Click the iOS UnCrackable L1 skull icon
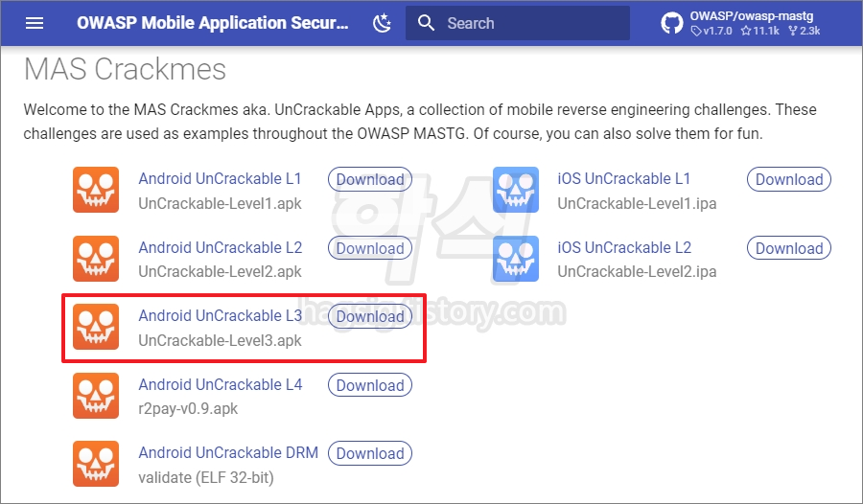 click(515, 190)
